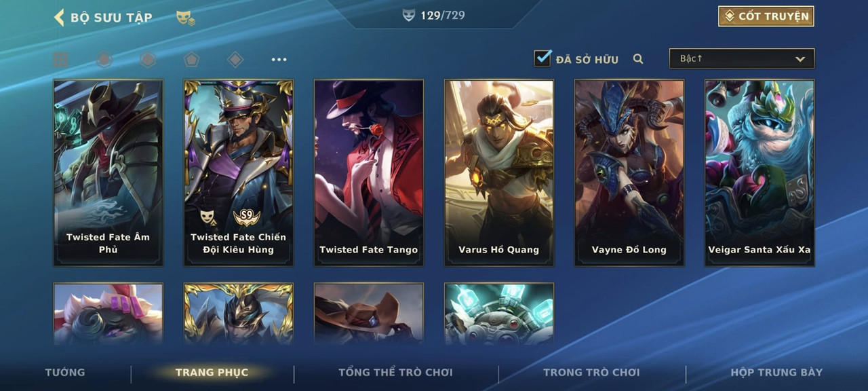Image resolution: width=868 pixels, height=391 pixels.
Task: Select the pentagon tier filter icon
Action: [191, 60]
